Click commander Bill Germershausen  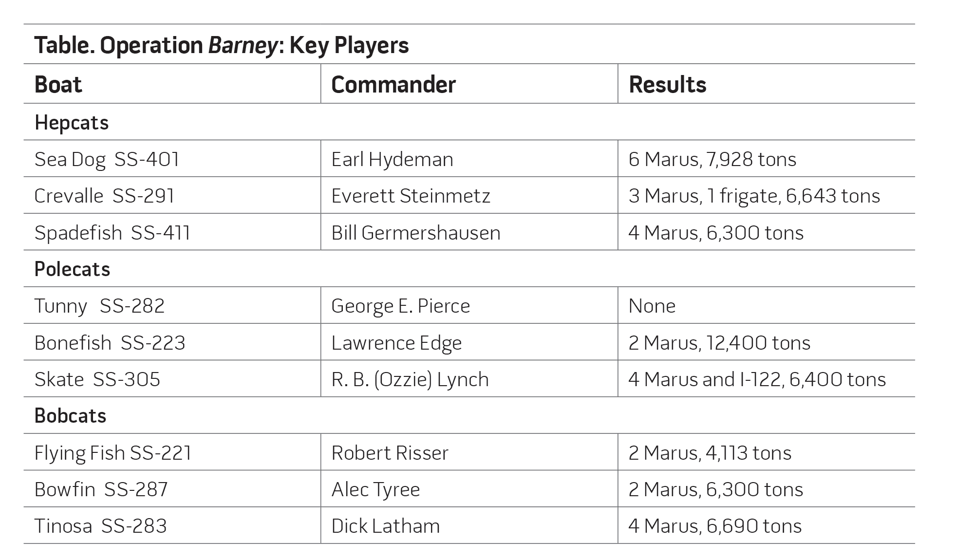pyautogui.click(x=416, y=233)
